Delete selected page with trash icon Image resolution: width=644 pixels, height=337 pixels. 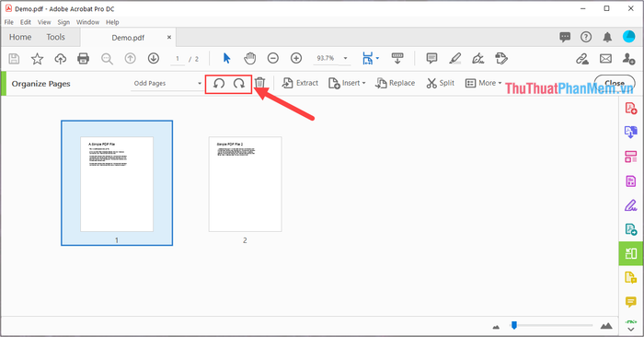[x=259, y=83]
